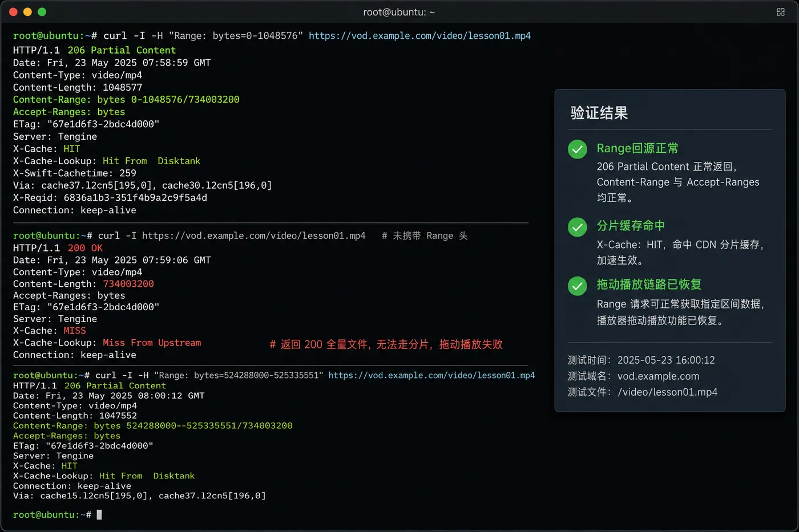Minimize the terminal with the yellow button

tap(27, 12)
